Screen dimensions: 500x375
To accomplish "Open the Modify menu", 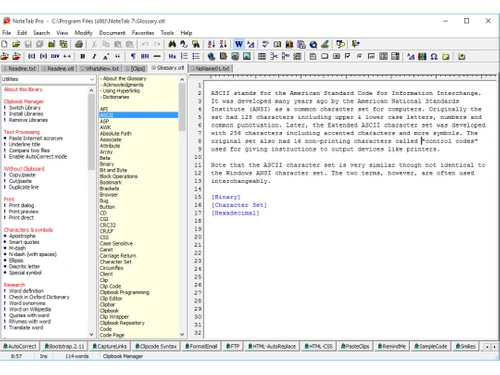I will 83,33.
